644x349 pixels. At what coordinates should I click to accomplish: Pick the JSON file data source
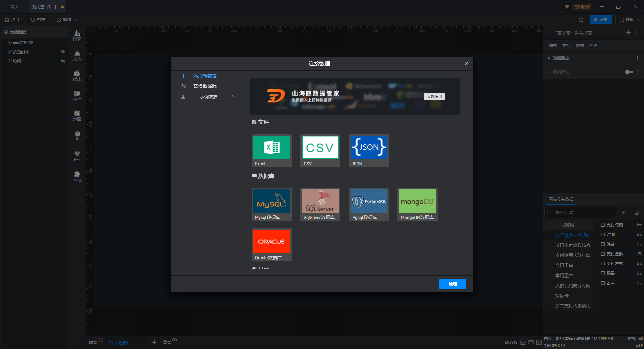coord(369,150)
